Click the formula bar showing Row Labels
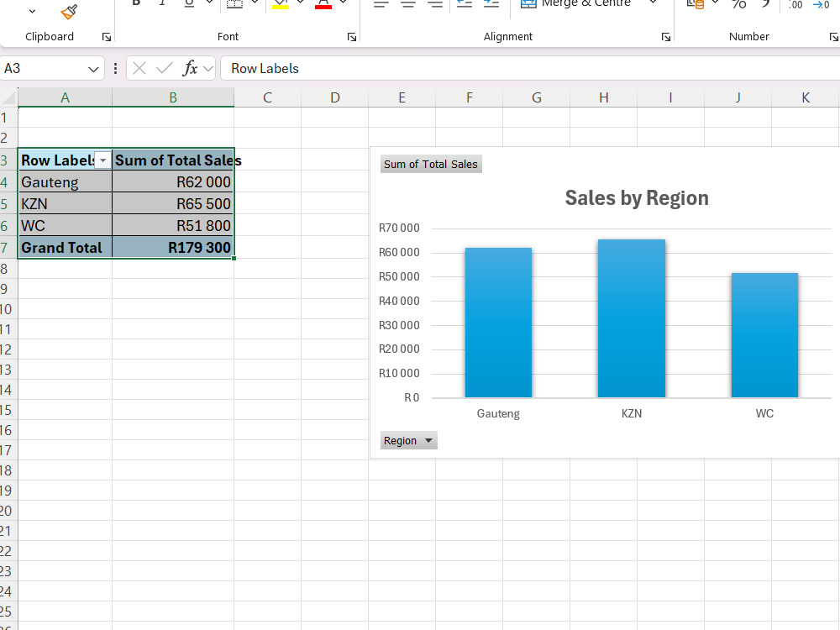Viewport: 840px width, 630px height. tap(530, 69)
